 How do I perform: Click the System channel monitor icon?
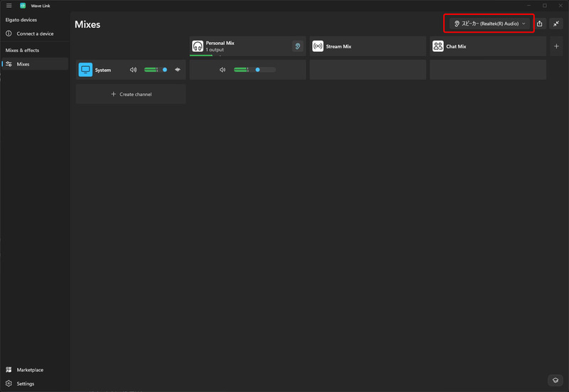tap(85, 70)
